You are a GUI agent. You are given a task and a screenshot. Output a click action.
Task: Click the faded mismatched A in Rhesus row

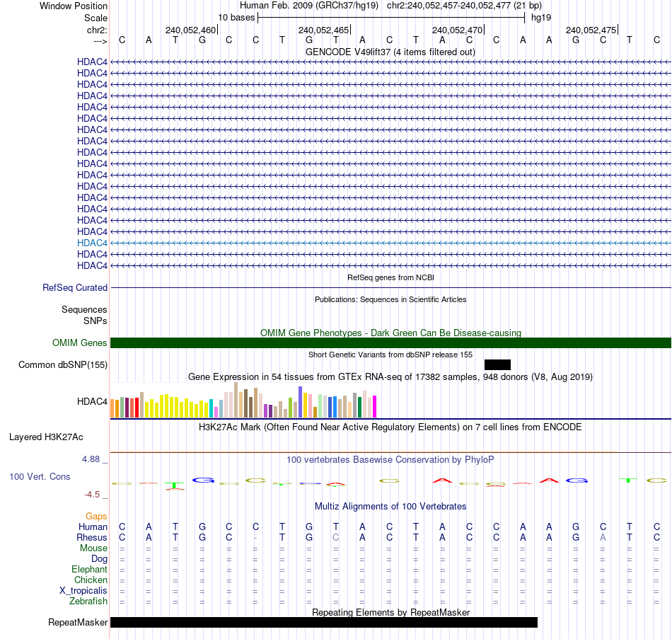tap(603, 537)
